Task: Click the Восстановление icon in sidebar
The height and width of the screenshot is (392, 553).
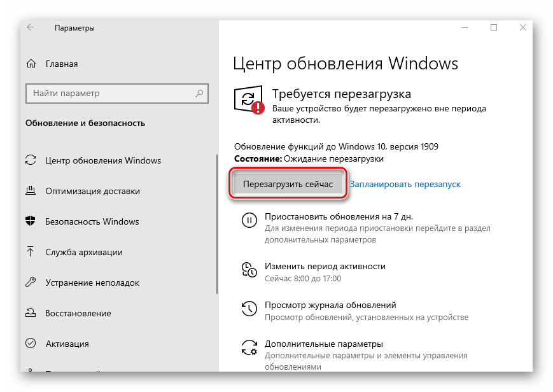Action: tap(31, 313)
